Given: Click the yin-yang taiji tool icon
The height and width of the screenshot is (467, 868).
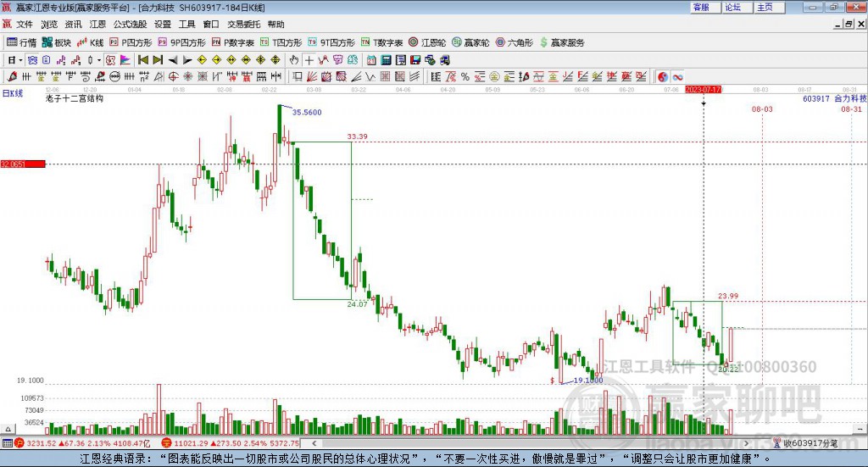Looking at the screenshot, I should point(663,77).
